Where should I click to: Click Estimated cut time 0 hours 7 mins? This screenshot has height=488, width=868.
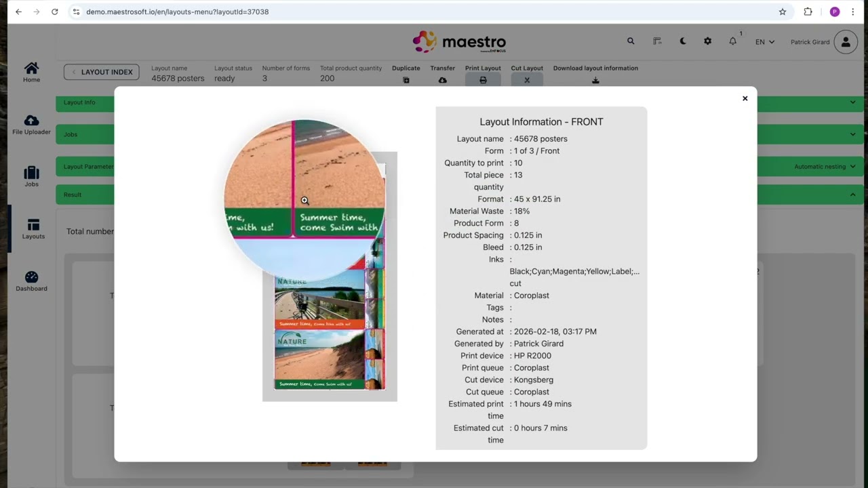coord(540,428)
